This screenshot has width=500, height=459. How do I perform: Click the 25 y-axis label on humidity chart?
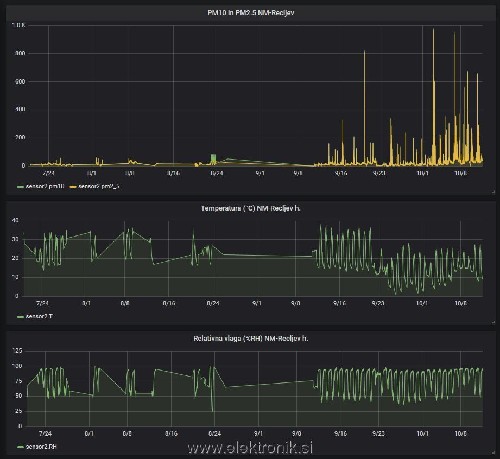[x=19, y=411]
